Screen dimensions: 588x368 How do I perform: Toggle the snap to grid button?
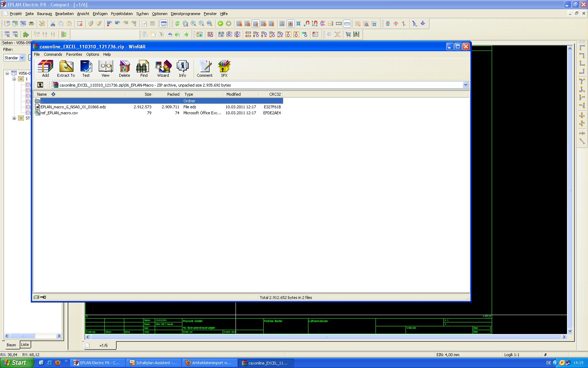[290, 23]
